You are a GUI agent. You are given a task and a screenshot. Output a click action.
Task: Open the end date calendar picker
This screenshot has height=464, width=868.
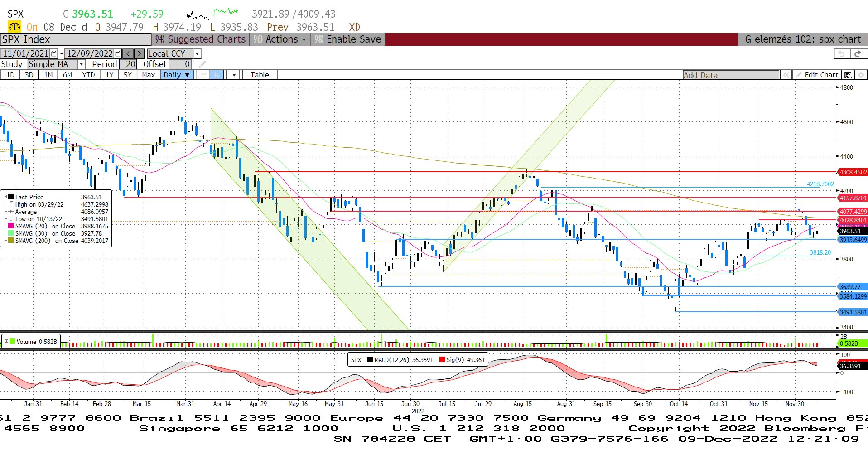[x=118, y=54]
